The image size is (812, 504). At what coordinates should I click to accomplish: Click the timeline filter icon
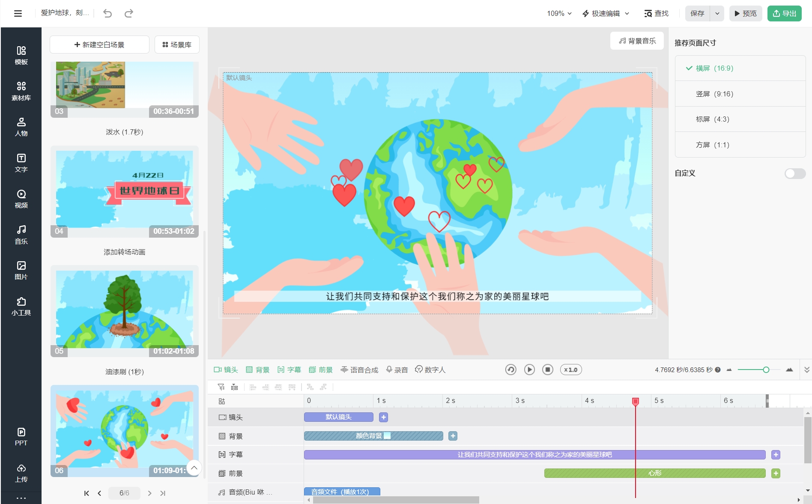pyautogui.click(x=221, y=387)
